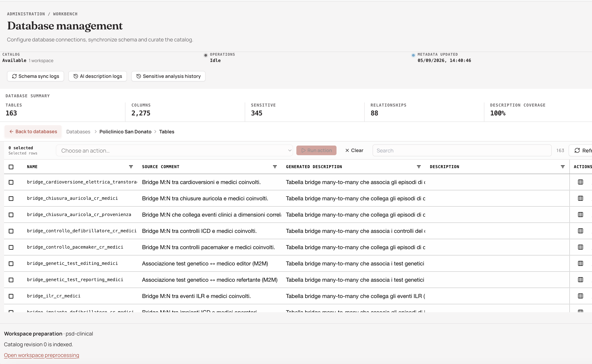This screenshot has width=592, height=364.
Task: Click the Policlinico San Donato breadcrumb
Action: [x=125, y=132]
